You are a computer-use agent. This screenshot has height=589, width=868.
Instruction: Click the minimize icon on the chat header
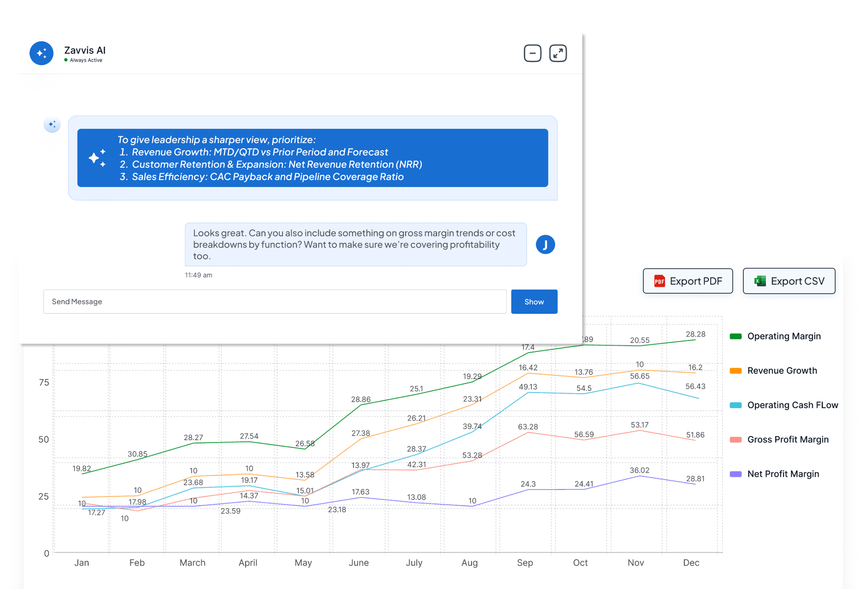[x=532, y=53]
